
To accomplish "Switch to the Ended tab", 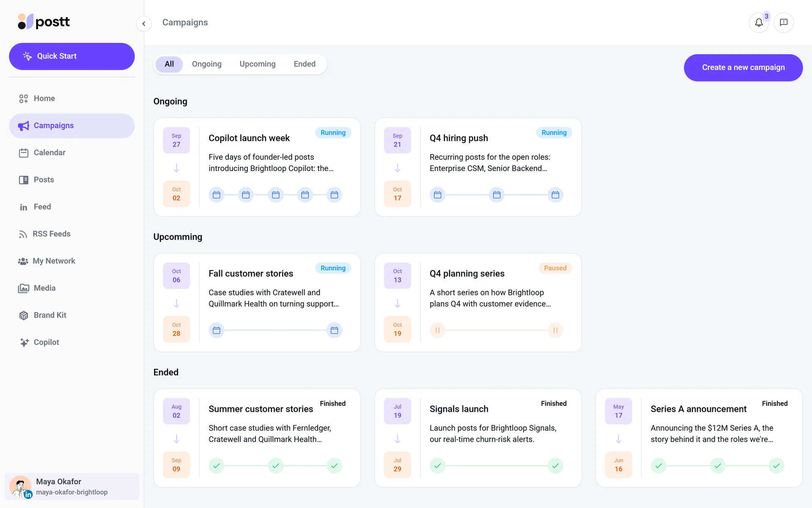I will point(304,64).
